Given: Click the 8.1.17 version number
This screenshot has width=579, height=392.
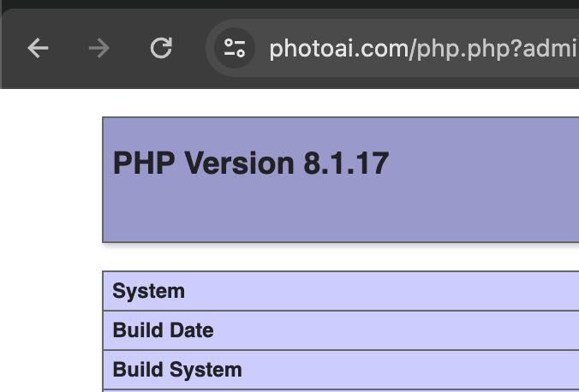Looking at the screenshot, I should 346,163.
